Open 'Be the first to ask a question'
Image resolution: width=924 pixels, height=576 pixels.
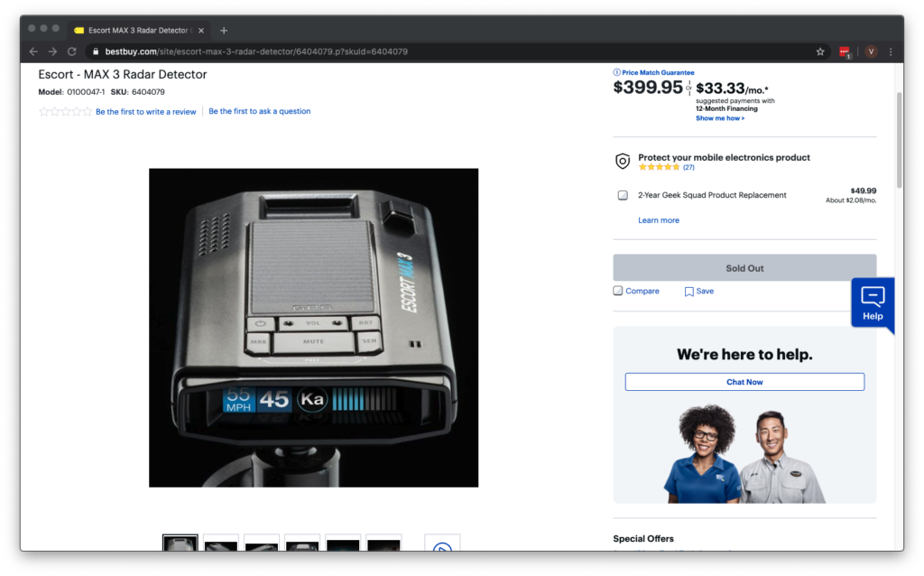[259, 111]
